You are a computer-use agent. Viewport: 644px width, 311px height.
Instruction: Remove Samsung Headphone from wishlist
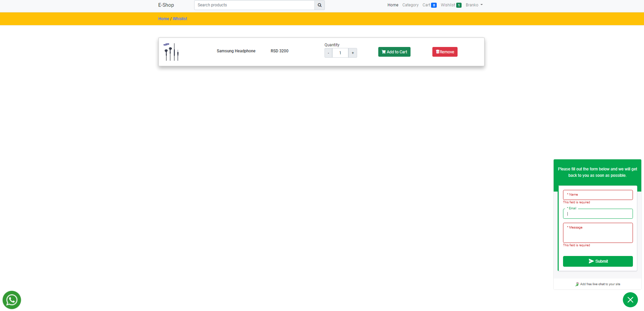click(x=445, y=52)
